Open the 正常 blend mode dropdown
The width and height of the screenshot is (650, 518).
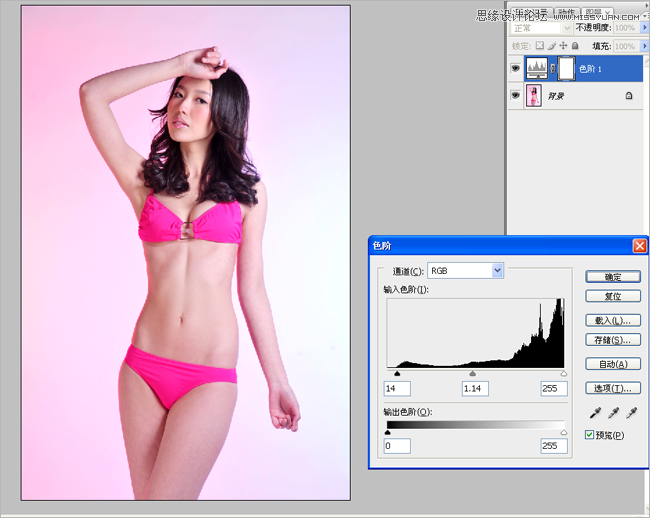coord(541,28)
